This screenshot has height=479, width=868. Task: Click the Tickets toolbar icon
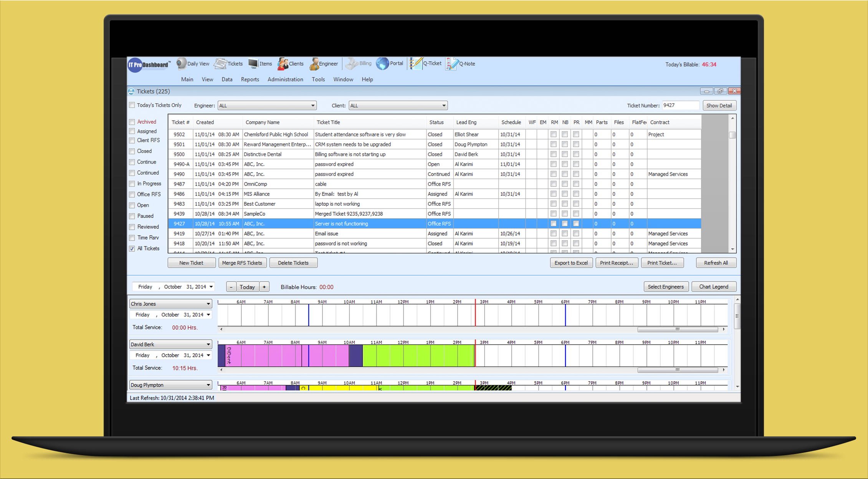tap(228, 64)
